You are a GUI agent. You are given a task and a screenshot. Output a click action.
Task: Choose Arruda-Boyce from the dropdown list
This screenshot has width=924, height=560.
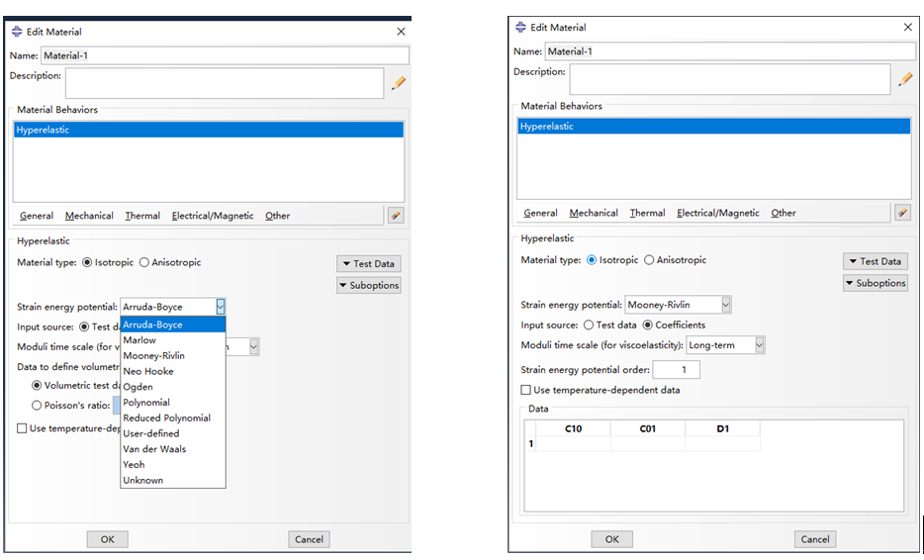173,325
